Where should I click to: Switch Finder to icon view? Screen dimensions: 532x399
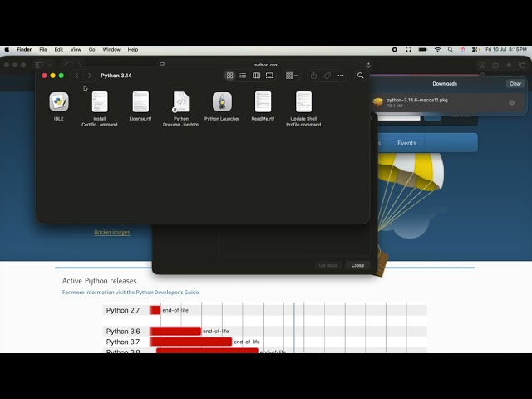[x=229, y=76]
